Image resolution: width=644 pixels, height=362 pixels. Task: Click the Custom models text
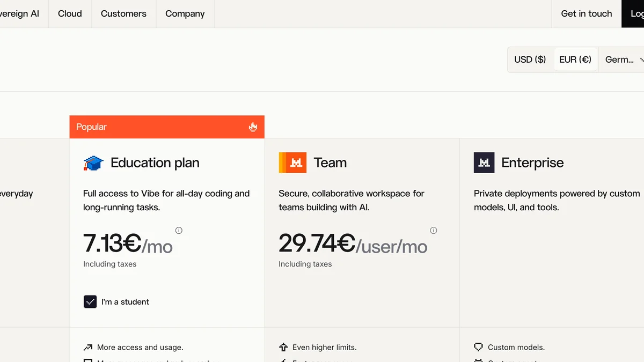516,348
